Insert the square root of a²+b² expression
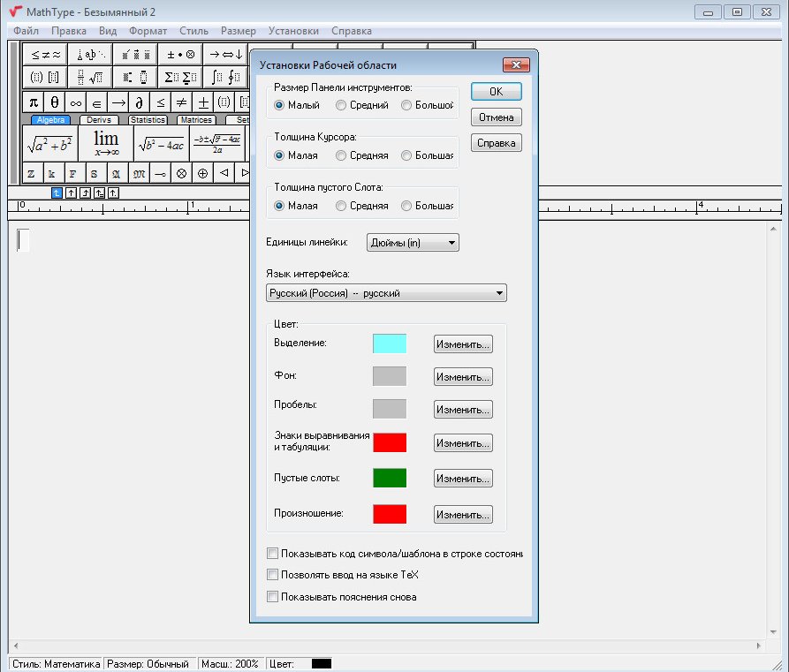Image resolution: width=789 pixels, height=672 pixels. (50, 144)
